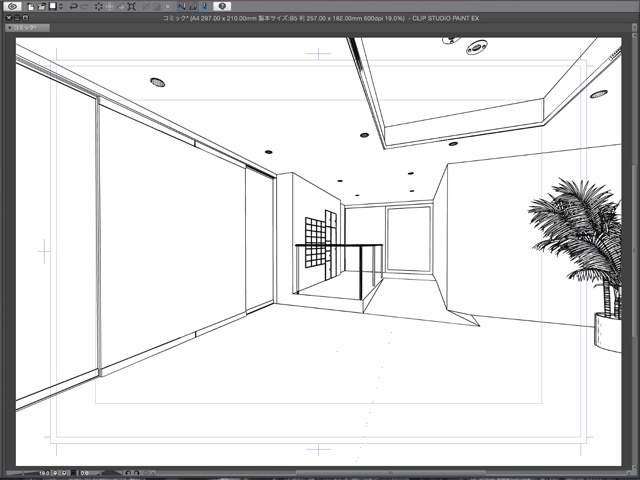The height and width of the screenshot is (480, 640).
Task: Reset canvas rotation
Action: click(x=146, y=473)
